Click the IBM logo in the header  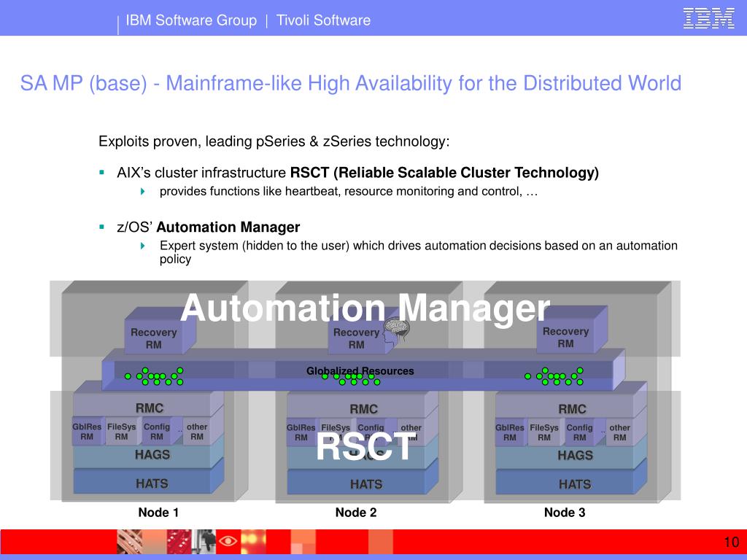[708, 18]
